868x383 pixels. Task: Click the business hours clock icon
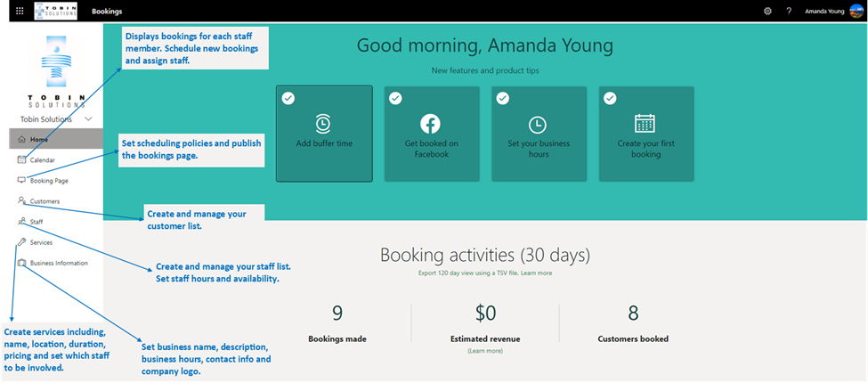coord(538,125)
